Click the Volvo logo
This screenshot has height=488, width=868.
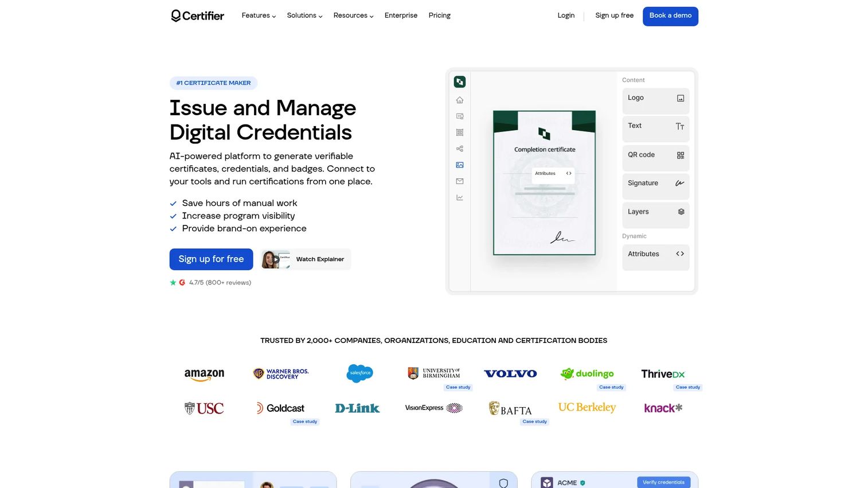pos(510,374)
